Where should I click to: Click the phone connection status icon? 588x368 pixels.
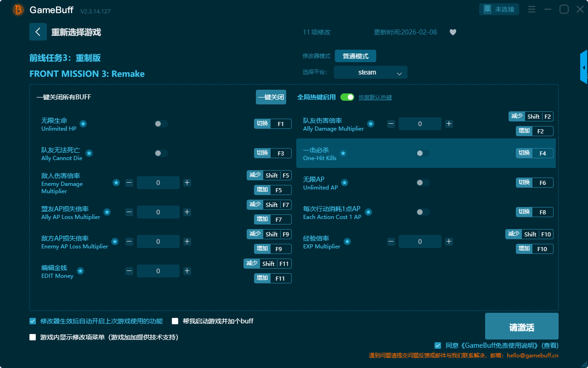coord(487,9)
